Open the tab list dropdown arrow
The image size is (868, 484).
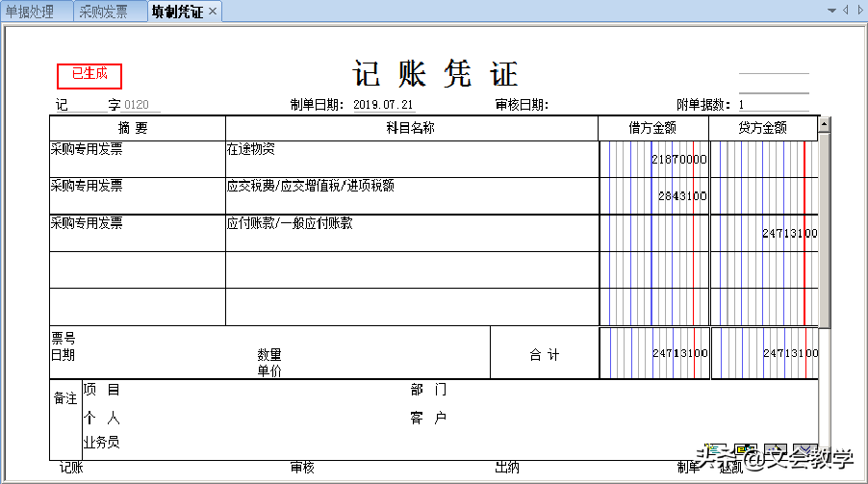(831, 11)
